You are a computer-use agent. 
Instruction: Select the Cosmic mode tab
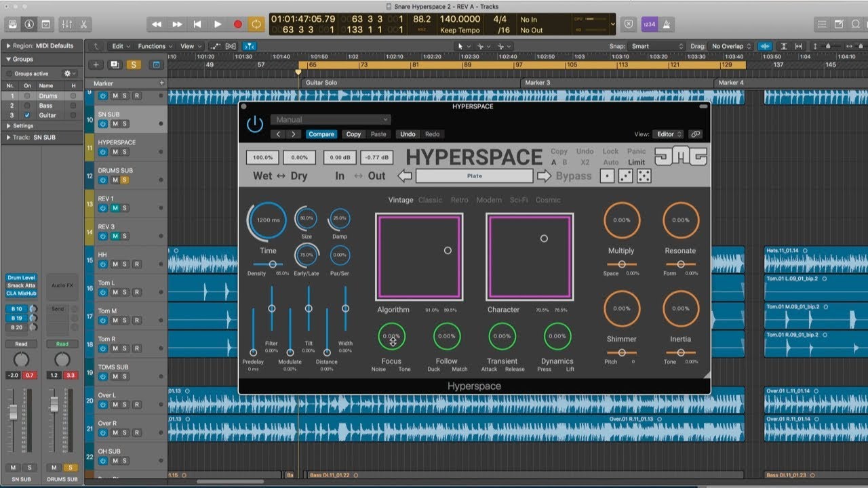click(x=548, y=200)
